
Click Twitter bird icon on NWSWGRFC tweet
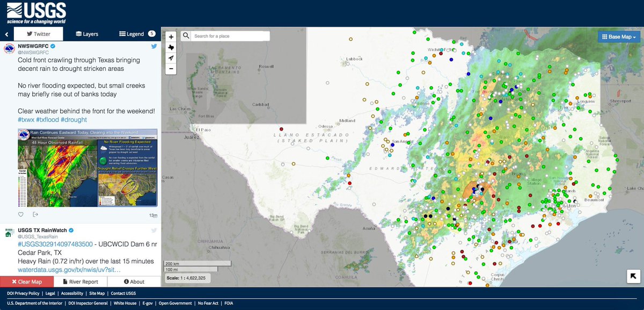click(153, 47)
